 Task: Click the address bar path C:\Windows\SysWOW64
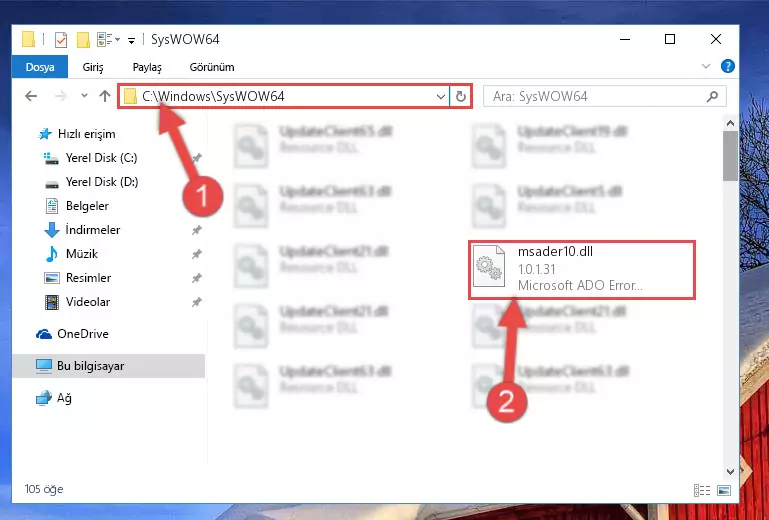coord(213,96)
